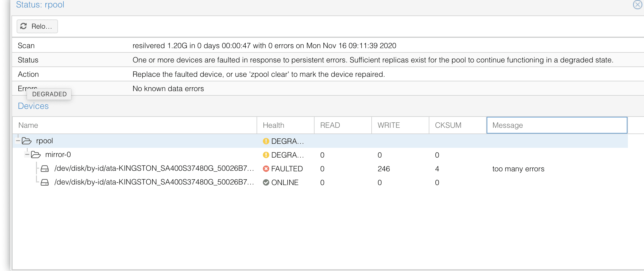Click the Status: rpool title

[x=40, y=5]
